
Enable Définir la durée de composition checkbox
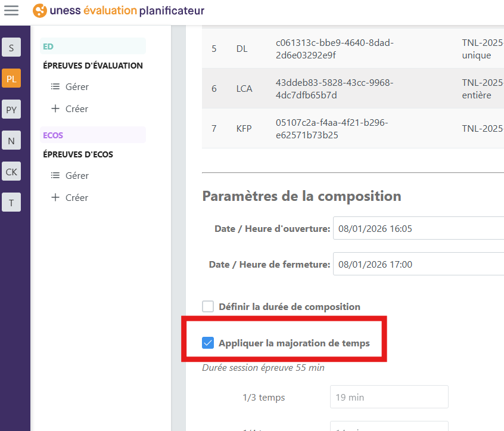click(208, 307)
